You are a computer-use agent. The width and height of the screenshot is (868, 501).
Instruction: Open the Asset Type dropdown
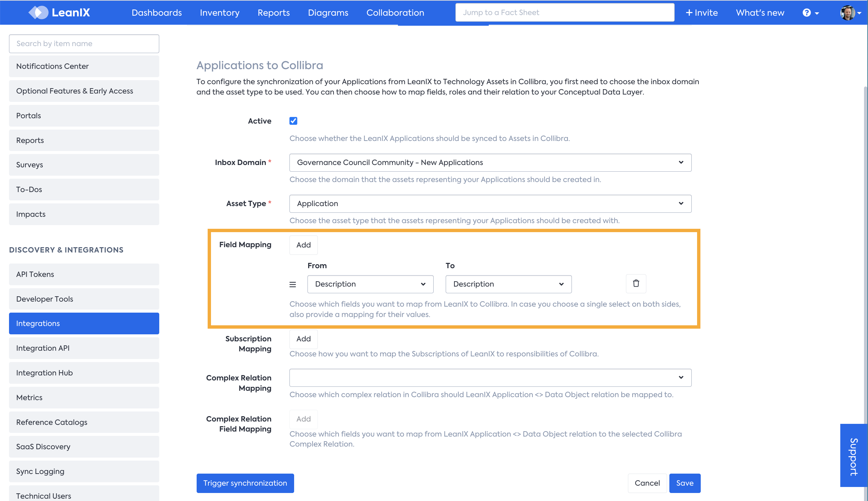pyautogui.click(x=490, y=203)
